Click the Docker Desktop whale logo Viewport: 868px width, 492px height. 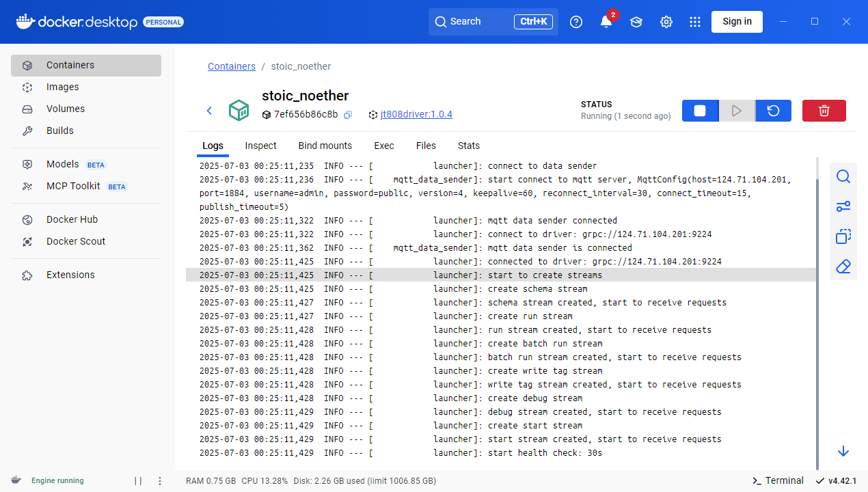tap(25, 22)
